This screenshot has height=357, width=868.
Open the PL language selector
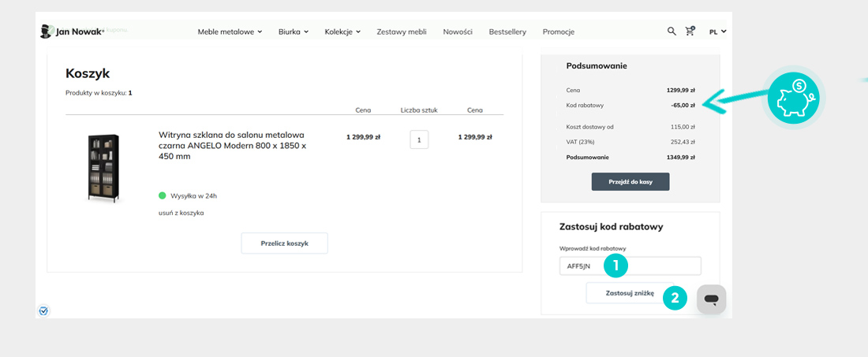[717, 32]
